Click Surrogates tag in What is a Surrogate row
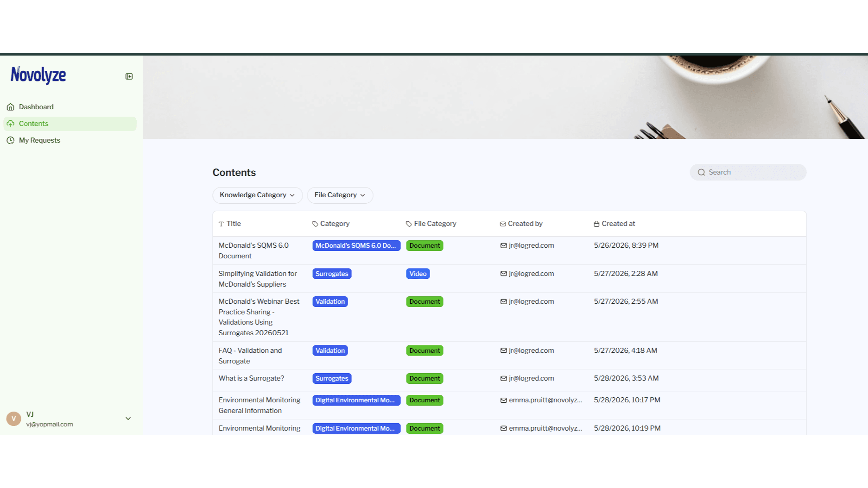This screenshot has width=868, height=488. point(332,378)
